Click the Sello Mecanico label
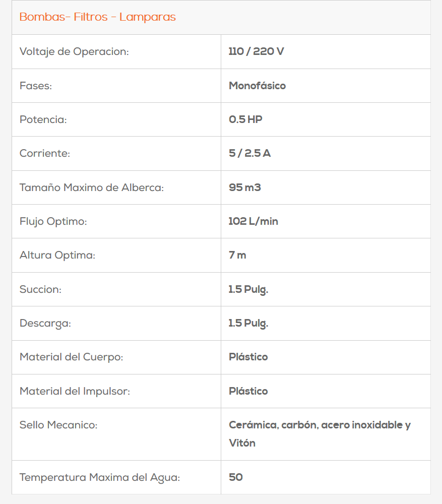Viewport: 442px width, 504px height. [58, 425]
